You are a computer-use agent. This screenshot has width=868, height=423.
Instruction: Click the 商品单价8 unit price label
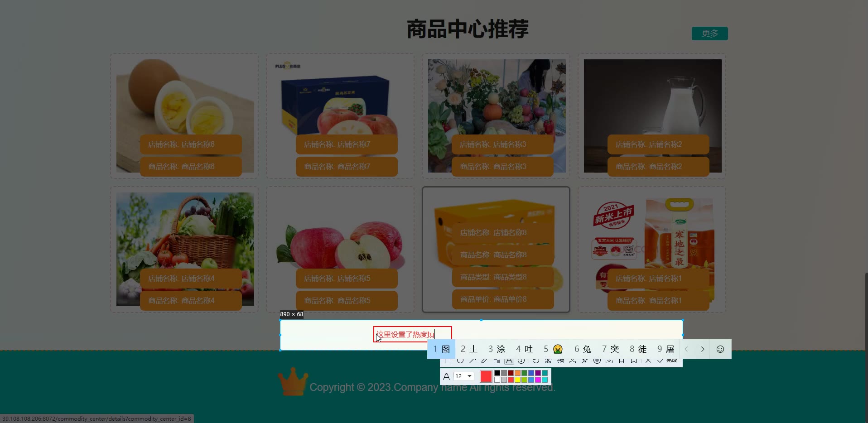pyautogui.click(x=503, y=299)
